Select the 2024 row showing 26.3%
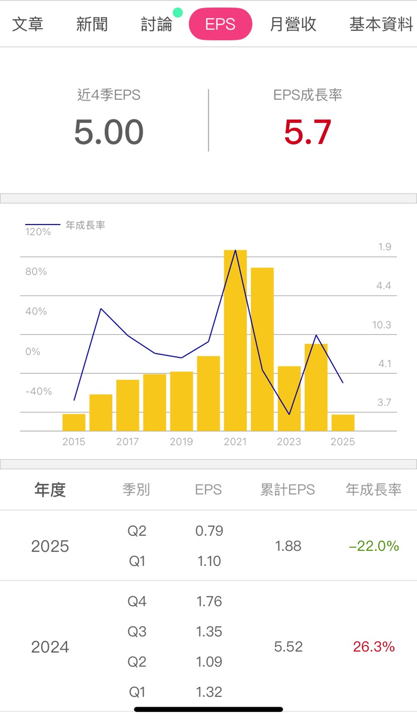The height and width of the screenshot is (720, 417). (208, 647)
